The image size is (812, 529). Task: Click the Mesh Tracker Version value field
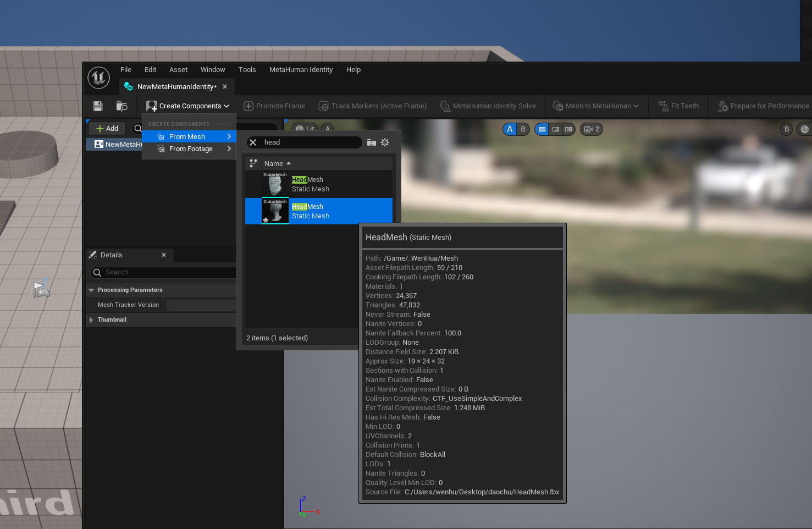coord(201,305)
